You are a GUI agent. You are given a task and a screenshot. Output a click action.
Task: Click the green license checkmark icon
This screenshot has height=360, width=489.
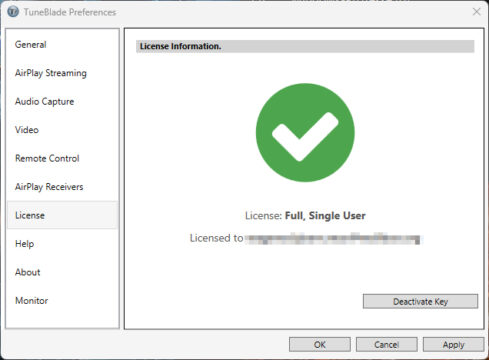click(x=305, y=133)
